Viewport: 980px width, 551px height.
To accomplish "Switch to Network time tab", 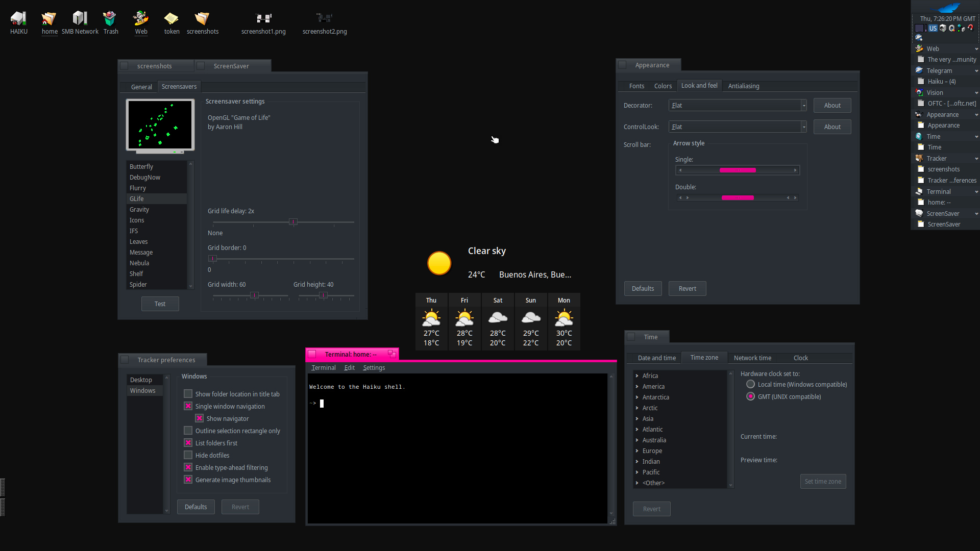I will tap(752, 358).
